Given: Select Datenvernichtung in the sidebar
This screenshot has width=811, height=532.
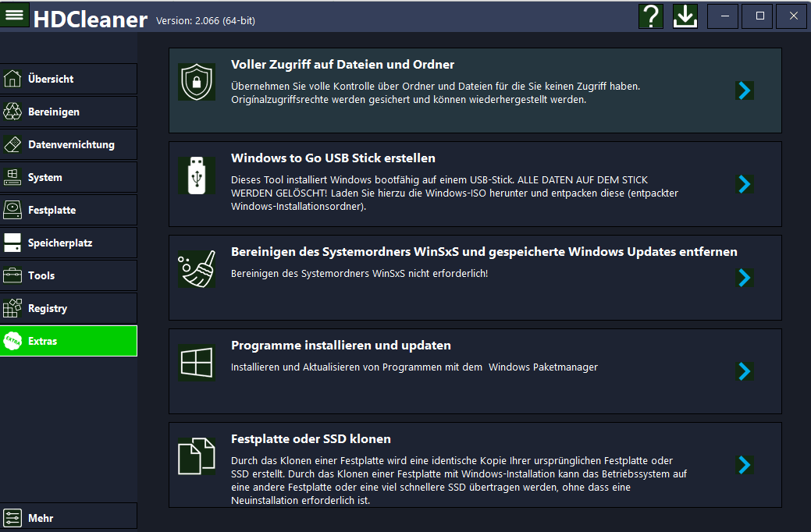Looking at the screenshot, I should [69, 144].
